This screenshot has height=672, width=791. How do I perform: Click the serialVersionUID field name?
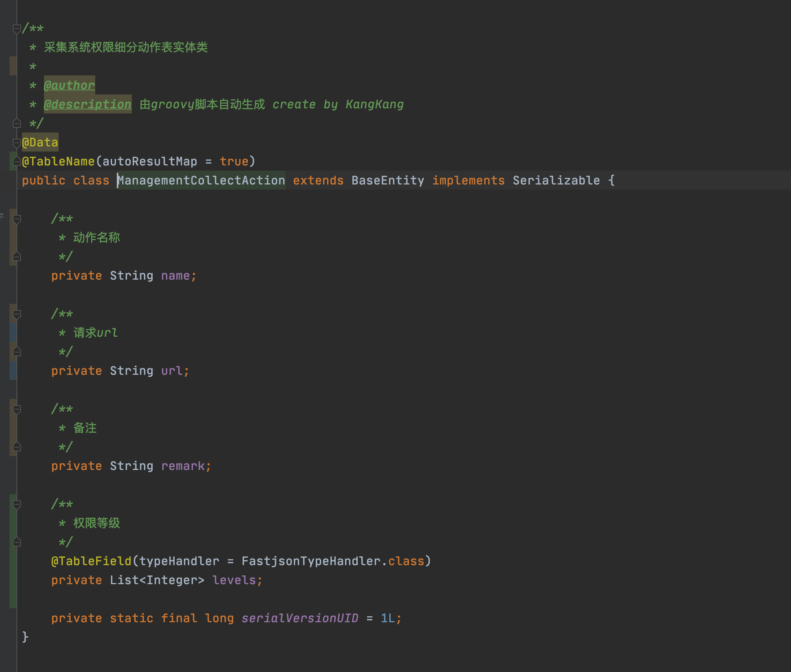point(300,618)
